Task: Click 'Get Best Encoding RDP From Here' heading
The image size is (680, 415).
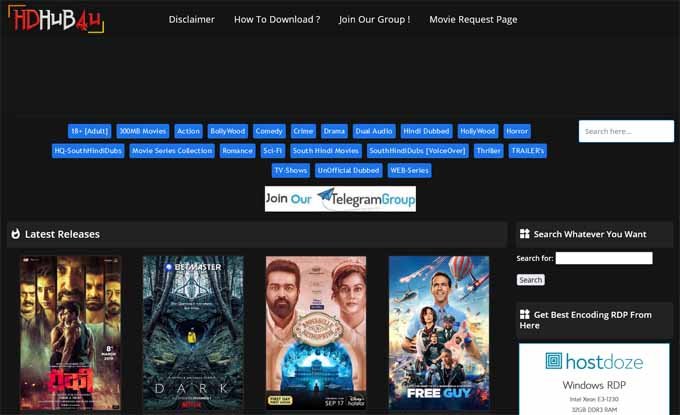Action: pyautogui.click(x=586, y=320)
